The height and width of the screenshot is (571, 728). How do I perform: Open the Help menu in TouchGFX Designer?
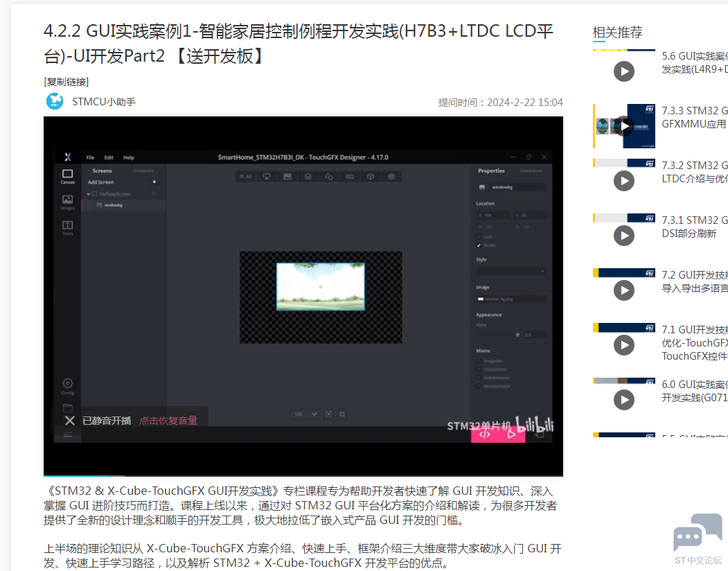coord(129,157)
